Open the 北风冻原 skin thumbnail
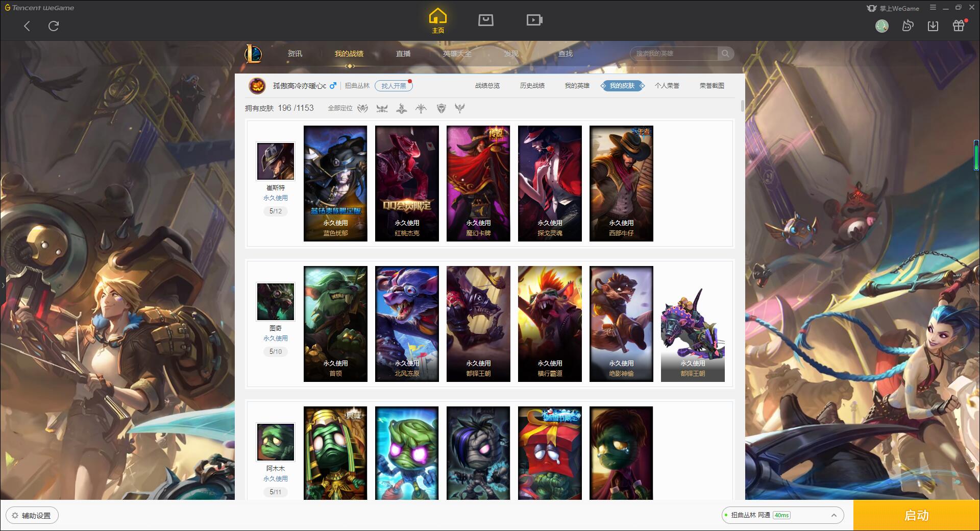980x531 pixels. coord(407,324)
